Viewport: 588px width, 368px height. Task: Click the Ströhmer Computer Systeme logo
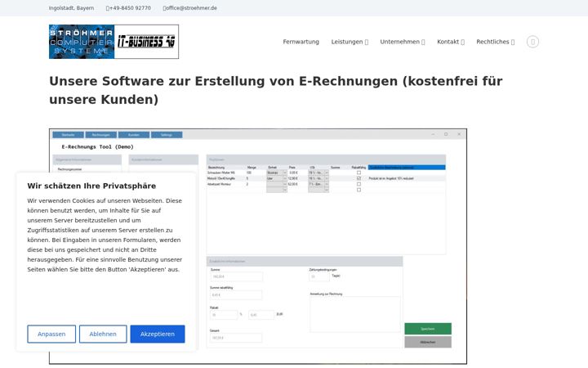point(114,42)
